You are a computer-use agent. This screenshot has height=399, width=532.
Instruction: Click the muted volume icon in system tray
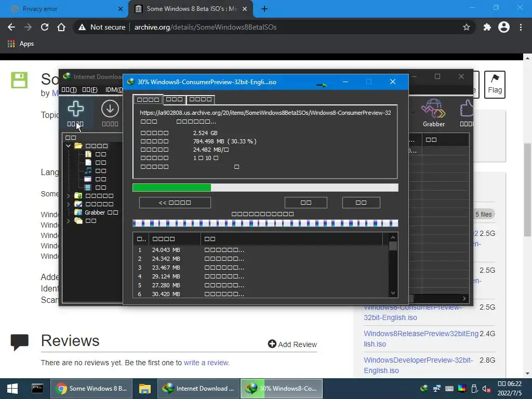coord(486,389)
